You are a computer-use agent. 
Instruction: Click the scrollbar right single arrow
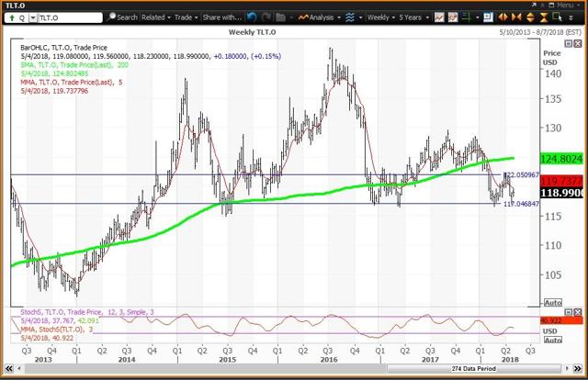click(567, 369)
